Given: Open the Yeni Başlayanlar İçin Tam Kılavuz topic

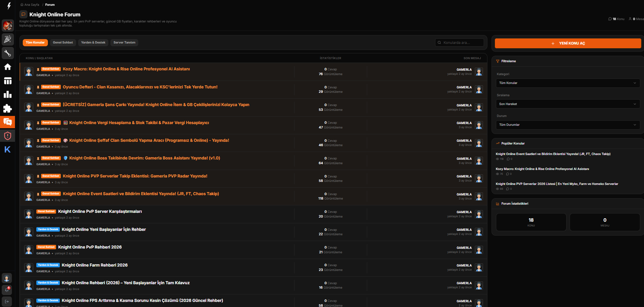Looking at the screenshot, I should 126,283.
